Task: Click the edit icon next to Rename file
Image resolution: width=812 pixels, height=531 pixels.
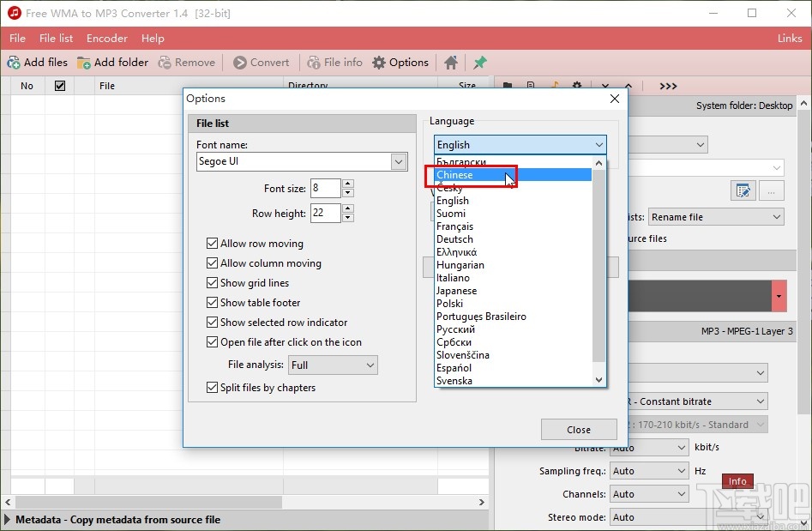Action: pos(744,190)
